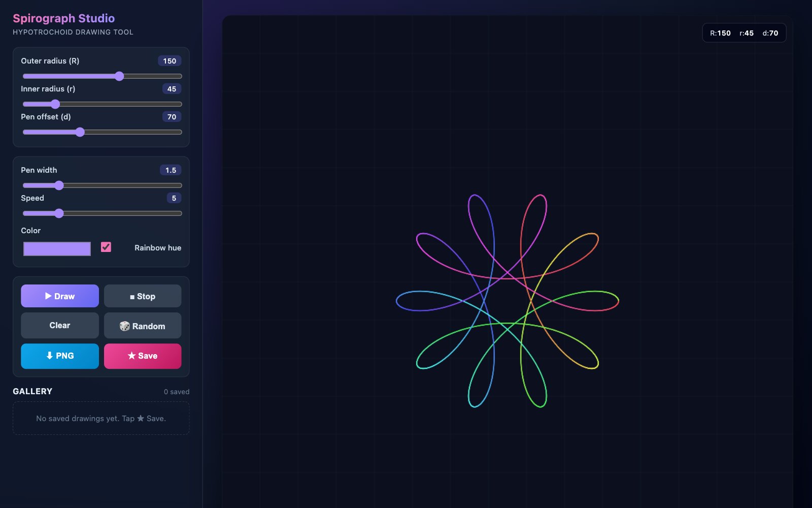812x508 pixels.
Task: Click the Inner radius value 45
Action: (172, 89)
